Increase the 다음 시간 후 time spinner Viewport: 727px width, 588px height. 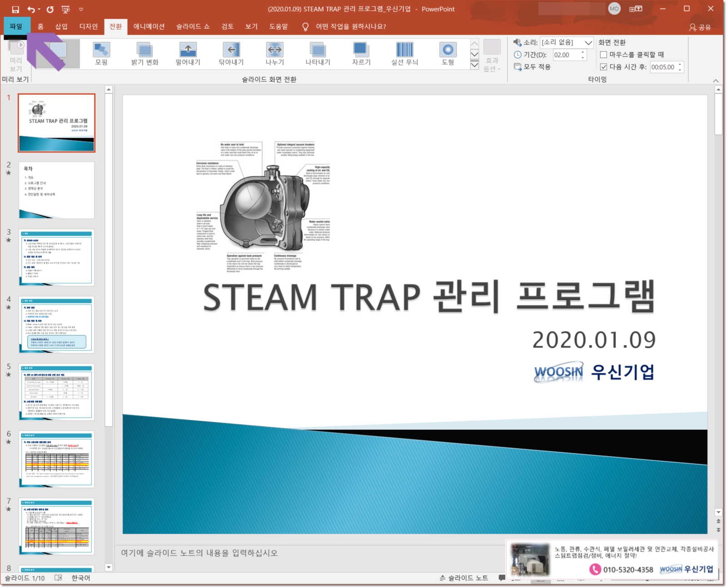pos(680,64)
